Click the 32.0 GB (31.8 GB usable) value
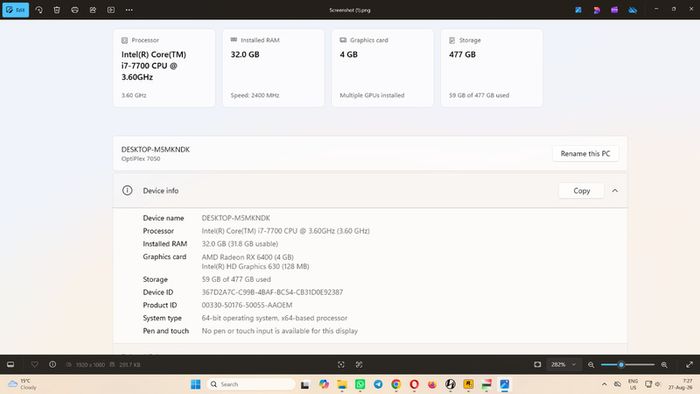 pyautogui.click(x=240, y=244)
